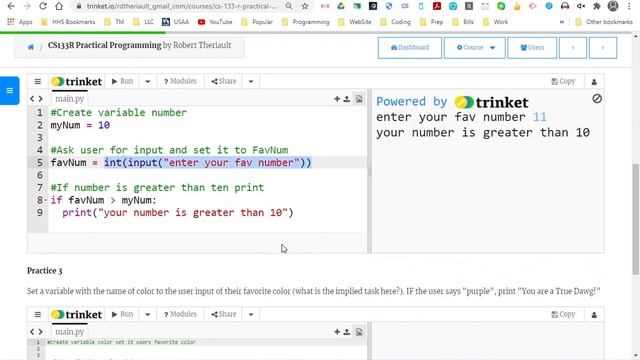Click the output text 'your number is greater than 10'
The height and width of the screenshot is (360, 640).
tap(483, 133)
